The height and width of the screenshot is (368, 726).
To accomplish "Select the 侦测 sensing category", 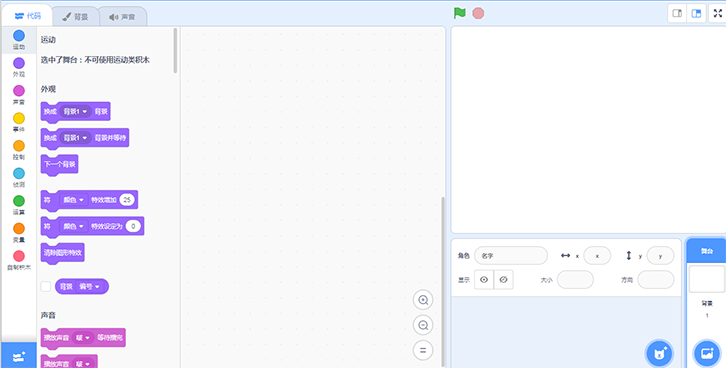I will pos(19,178).
